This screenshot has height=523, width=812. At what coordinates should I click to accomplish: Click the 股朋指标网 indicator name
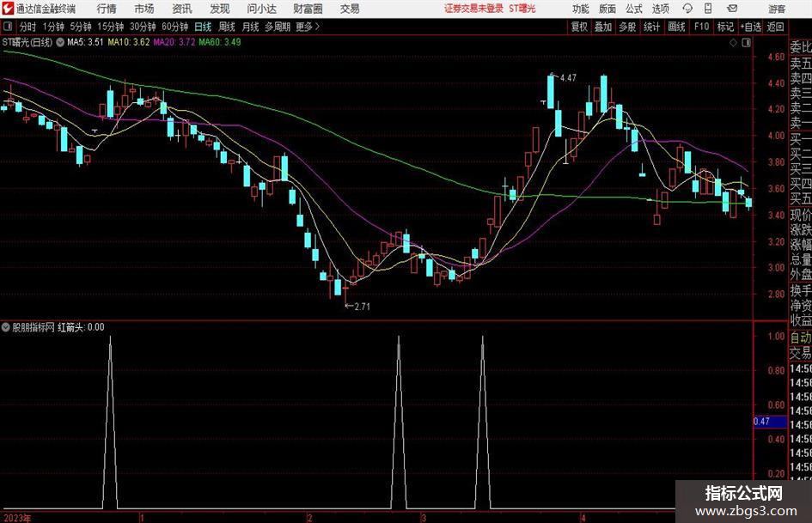click(34, 327)
